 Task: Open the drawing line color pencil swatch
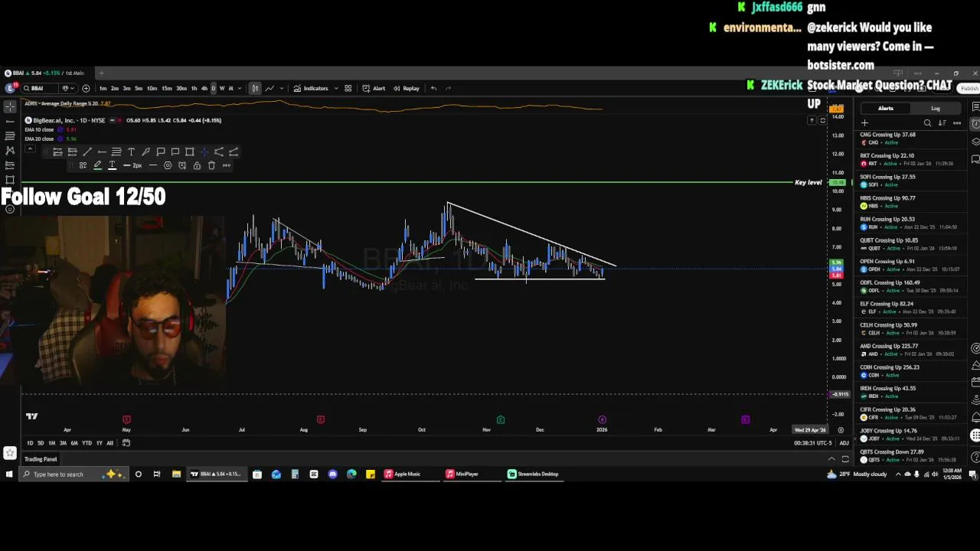[x=97, y=165]
